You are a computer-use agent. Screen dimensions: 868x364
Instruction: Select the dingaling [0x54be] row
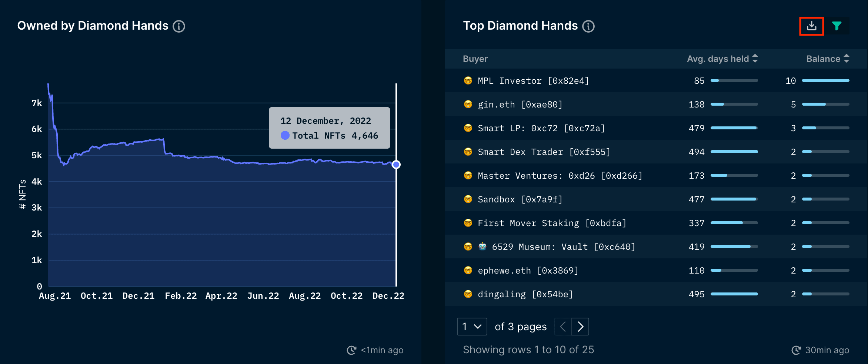point(525,294)
